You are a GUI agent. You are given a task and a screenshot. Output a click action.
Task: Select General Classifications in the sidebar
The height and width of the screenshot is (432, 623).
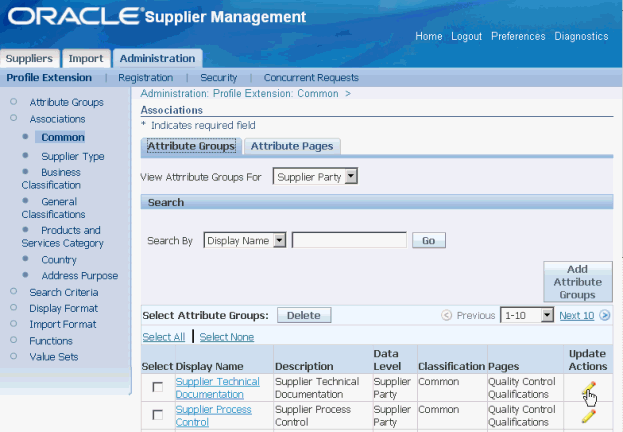pos(53,208)
